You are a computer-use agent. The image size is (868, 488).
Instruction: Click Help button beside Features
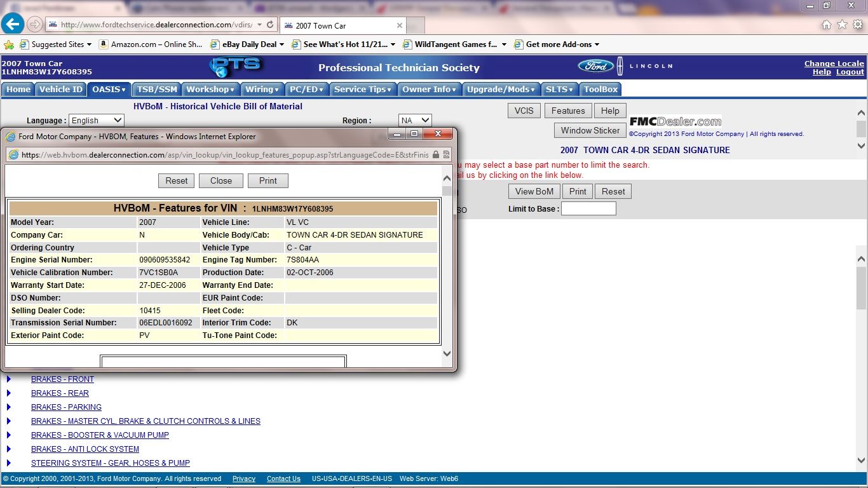[x=610, y=111]
